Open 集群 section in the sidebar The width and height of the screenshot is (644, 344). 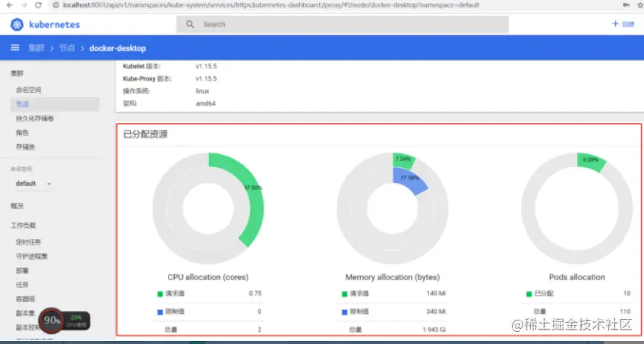[x=17, y=74]
